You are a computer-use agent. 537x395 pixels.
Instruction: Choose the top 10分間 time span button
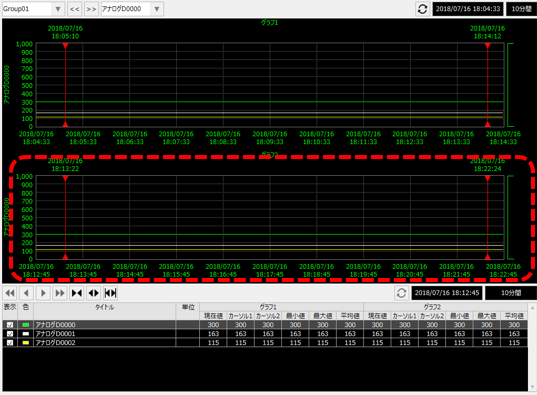521,9
